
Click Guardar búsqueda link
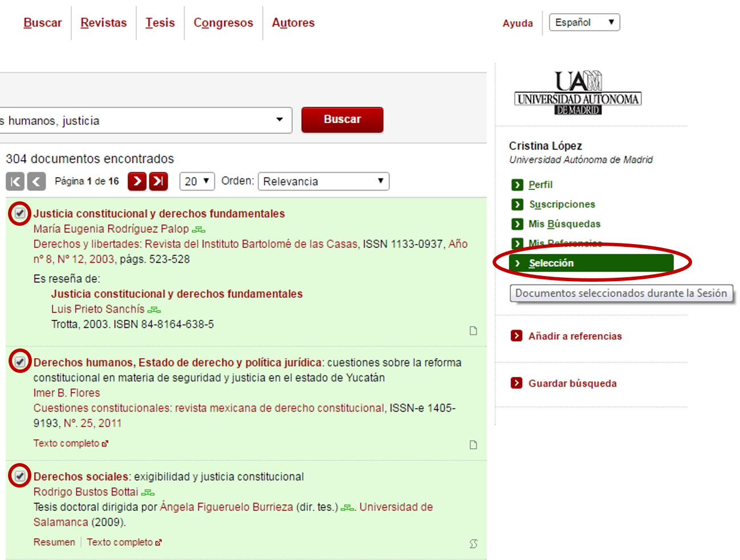pos(572,383)
